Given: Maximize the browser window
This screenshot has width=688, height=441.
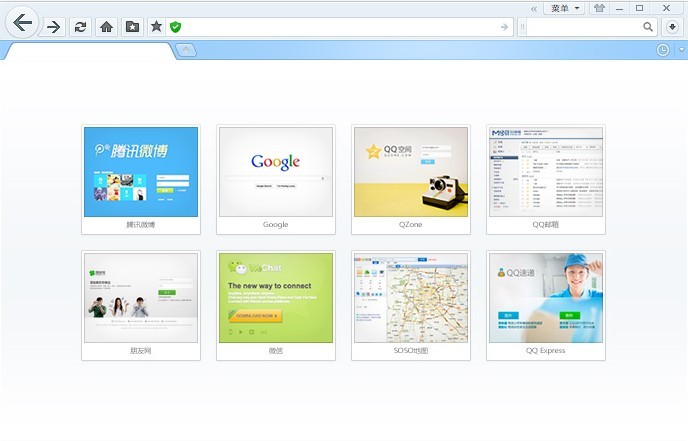Looking at the screenshot, I should point(640,8).
